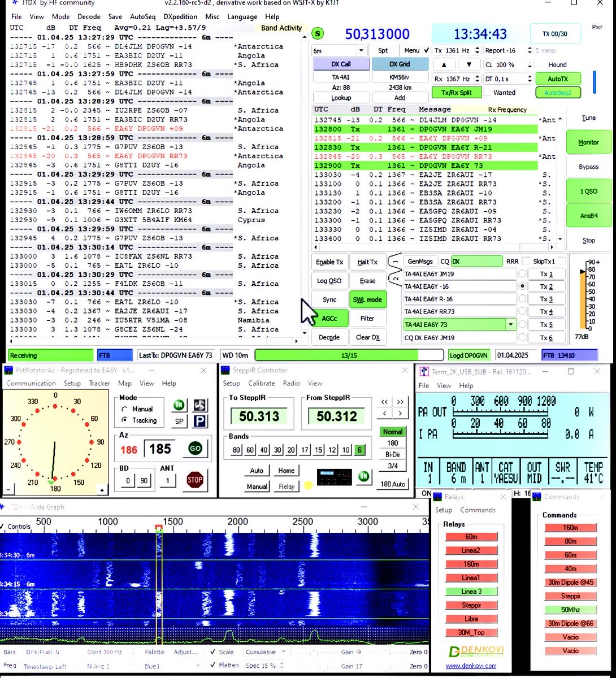
Task: Click the SP icon in PstRotatorAz
Action: 180,421
